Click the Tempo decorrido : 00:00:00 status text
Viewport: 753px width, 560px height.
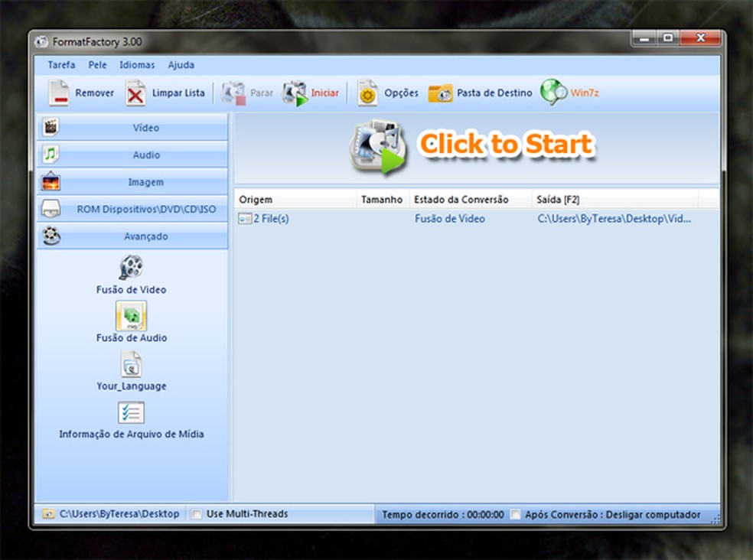click(x=443, y=514)
